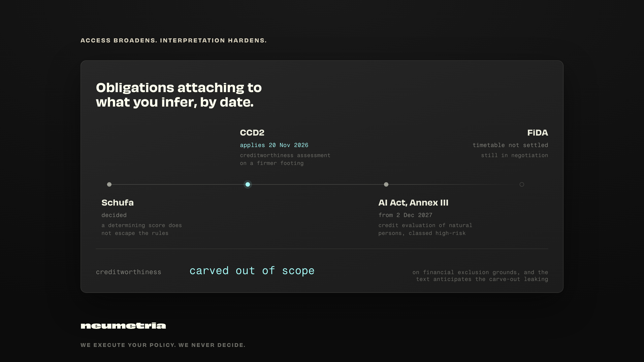Click 'on financial exclusion grounds' note

(x=480, y=276)
